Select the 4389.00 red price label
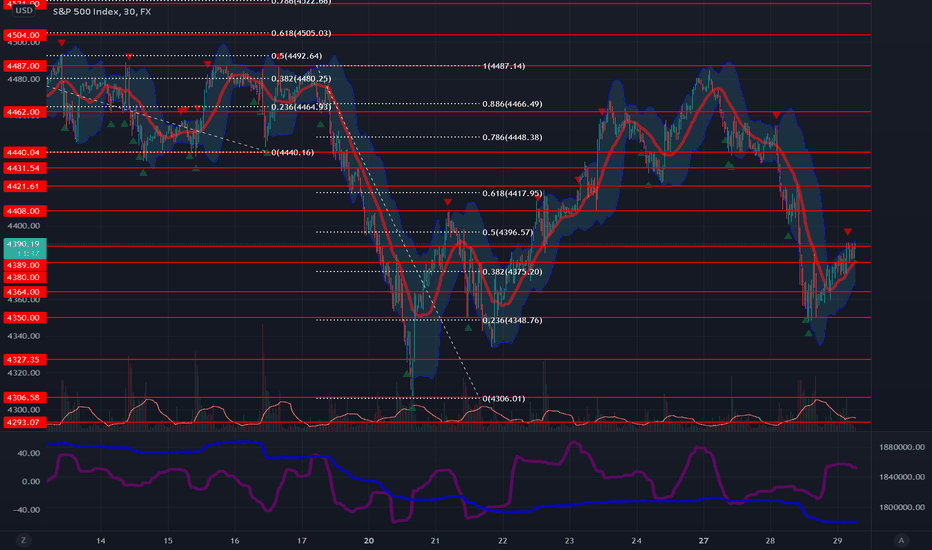 tap(24, 265)
